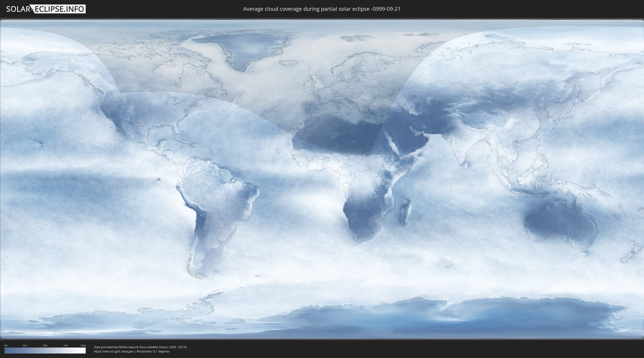Click the neo.sci.gsfc.nasa.gov URL text
This screenshot has height=358, width=644.
pos(114,352)
